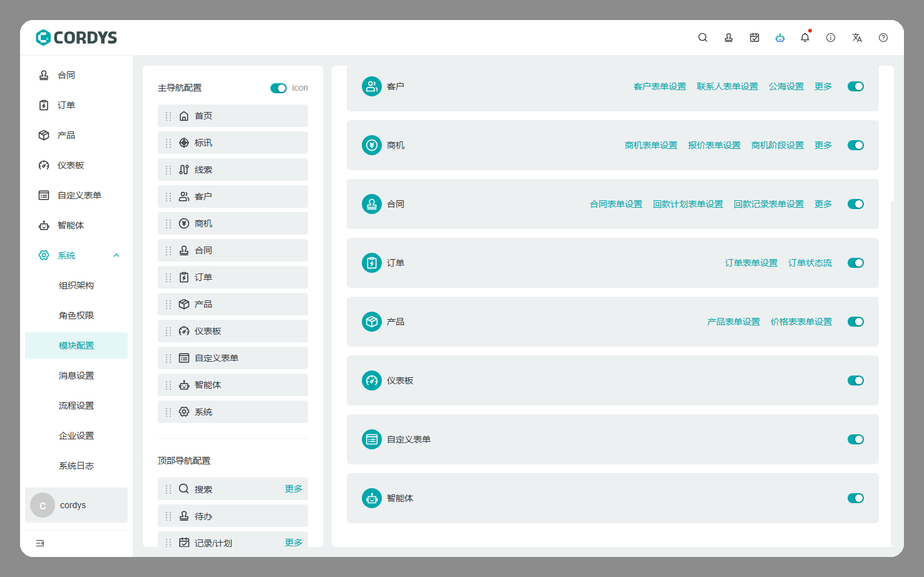Collapse the 系统 sidebar menu chevron
Screen dimensions: 924x577
[116, 255]
